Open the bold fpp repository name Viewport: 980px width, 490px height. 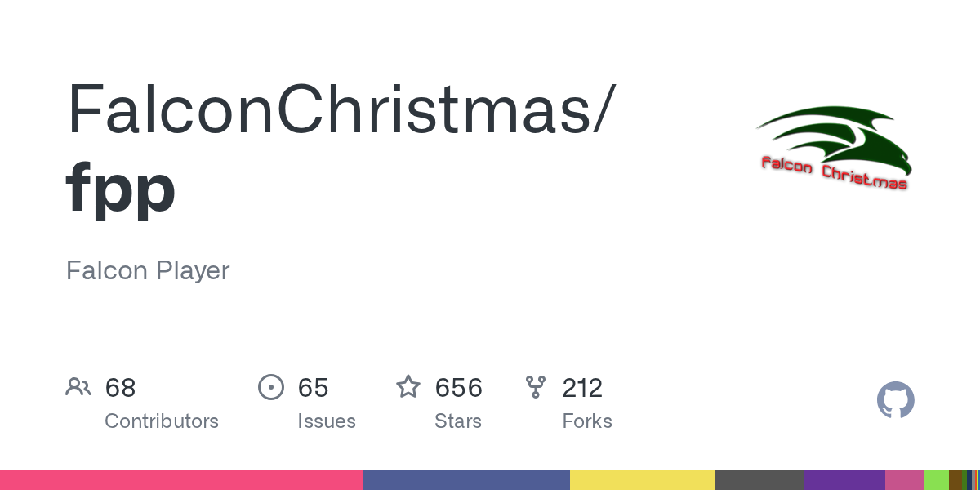121,188
